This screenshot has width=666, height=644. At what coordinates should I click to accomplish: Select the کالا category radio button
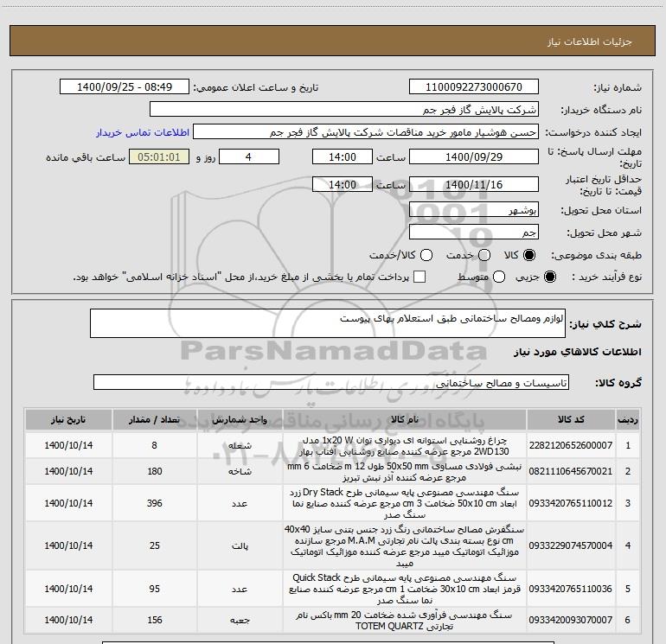(x=529, y=255)
